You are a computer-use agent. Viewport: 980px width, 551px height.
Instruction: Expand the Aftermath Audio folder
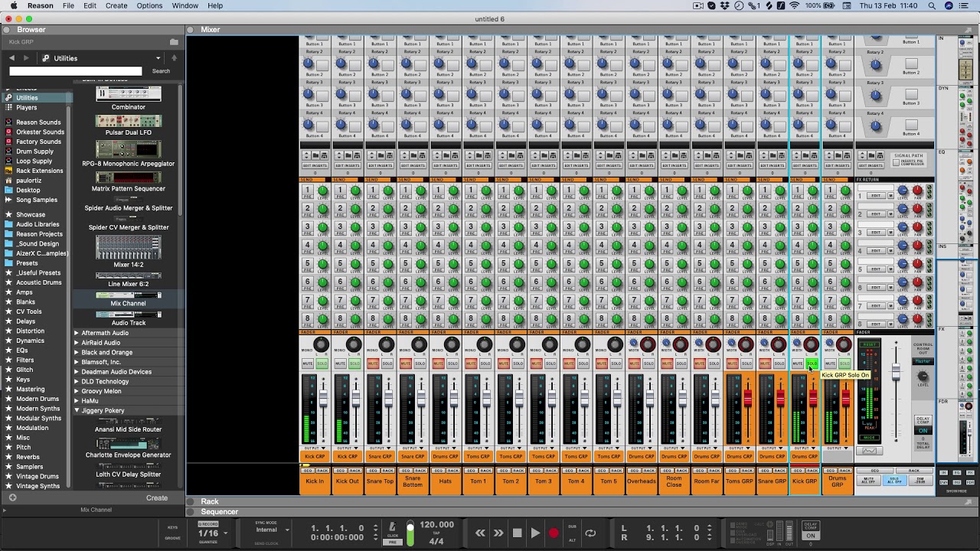click(77, 333)
